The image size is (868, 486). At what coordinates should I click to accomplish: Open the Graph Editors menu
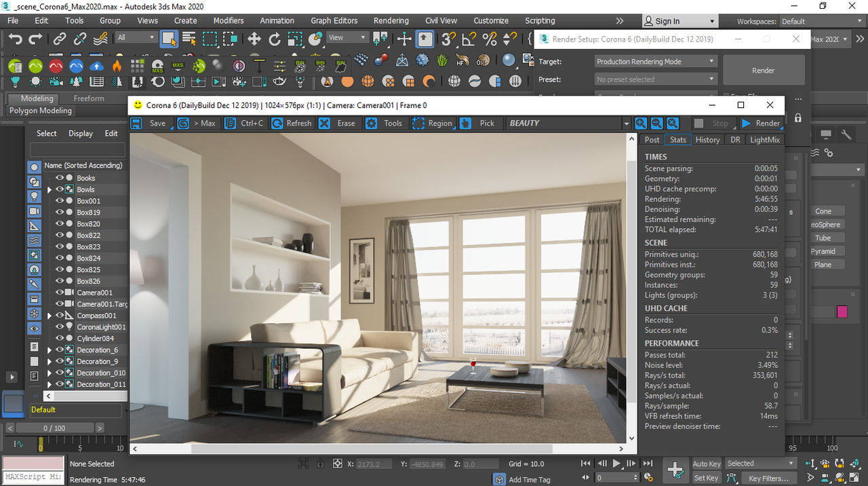pos(334,20)
